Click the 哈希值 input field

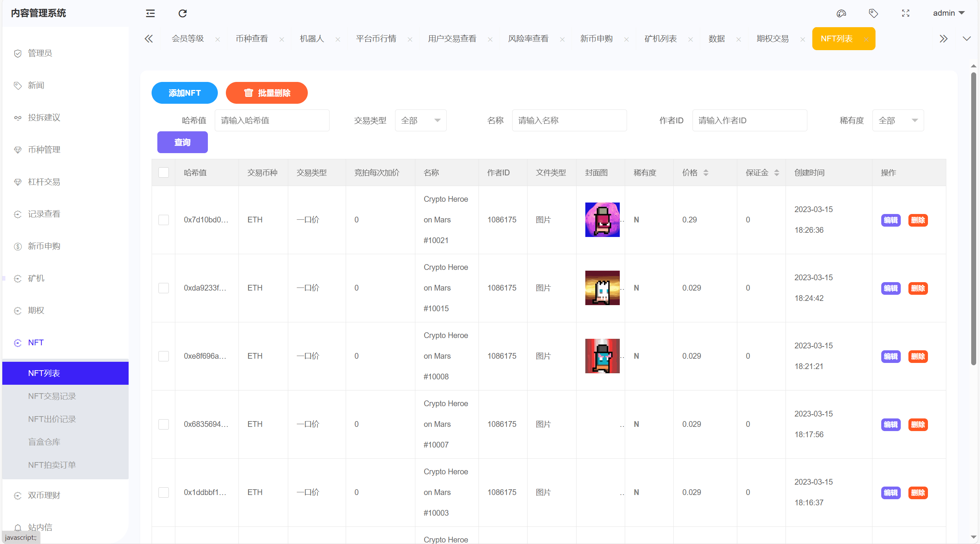272,120
